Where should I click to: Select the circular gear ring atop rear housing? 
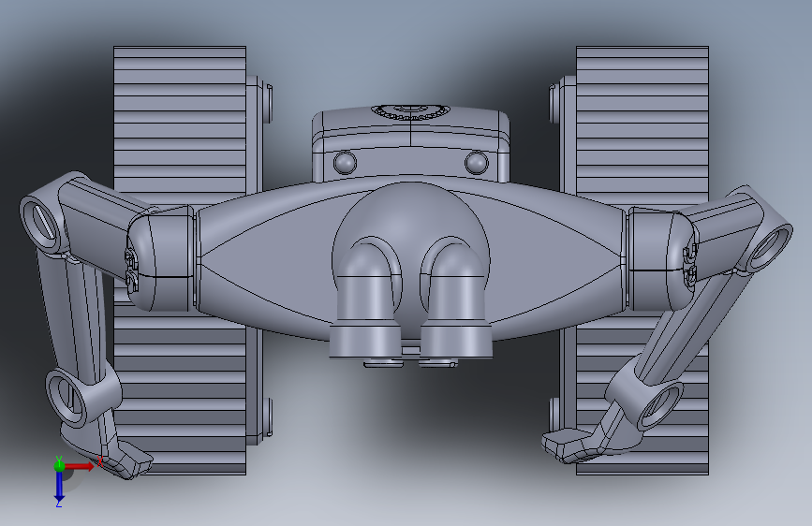[410, 111]
